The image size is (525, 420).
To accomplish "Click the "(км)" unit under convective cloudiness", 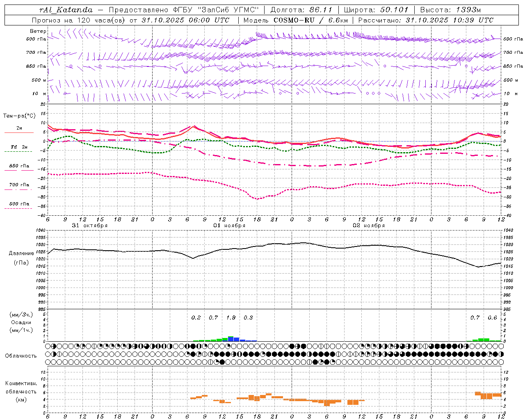I will click(21, 399).
